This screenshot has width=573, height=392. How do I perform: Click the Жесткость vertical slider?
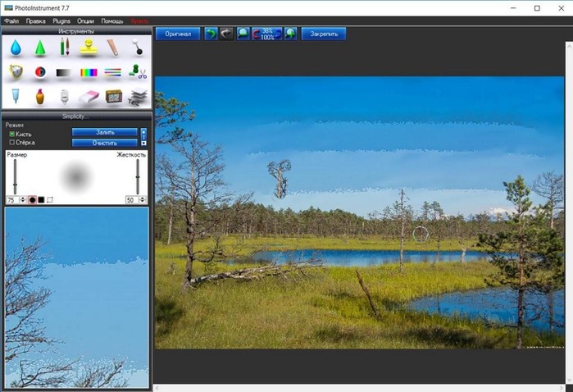pyautogui.click(x=138, y=176)
